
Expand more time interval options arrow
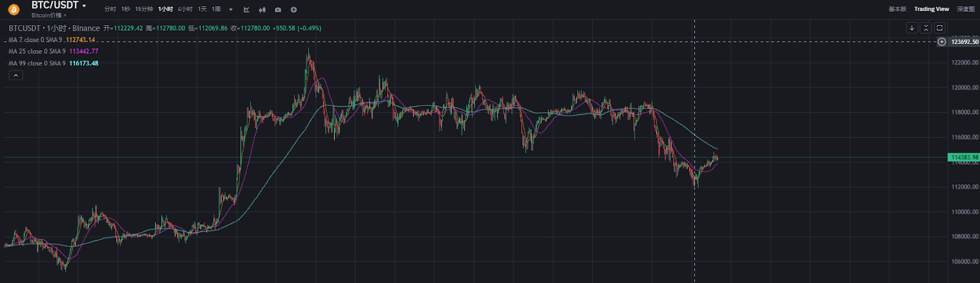pos(231,10)
